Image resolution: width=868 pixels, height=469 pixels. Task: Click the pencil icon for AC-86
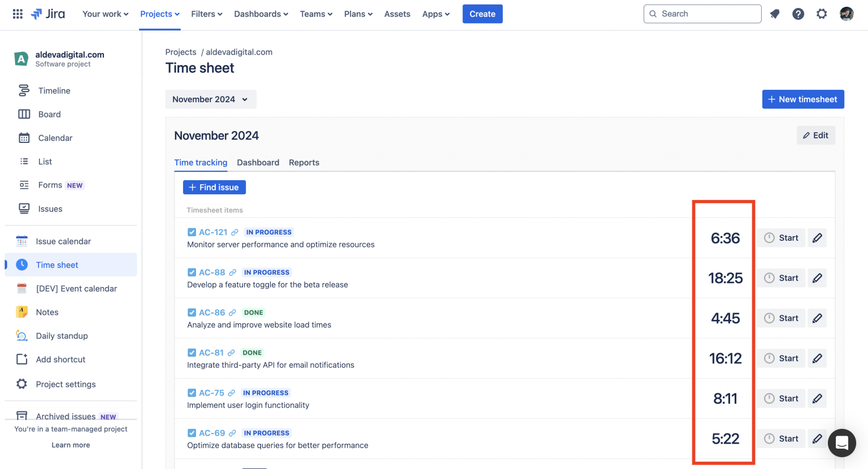[x=817, y=318]
